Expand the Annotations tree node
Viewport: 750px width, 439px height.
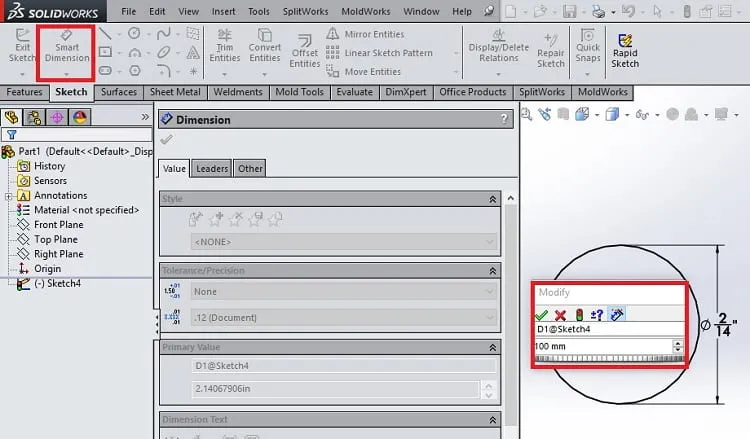pos(8,196)
